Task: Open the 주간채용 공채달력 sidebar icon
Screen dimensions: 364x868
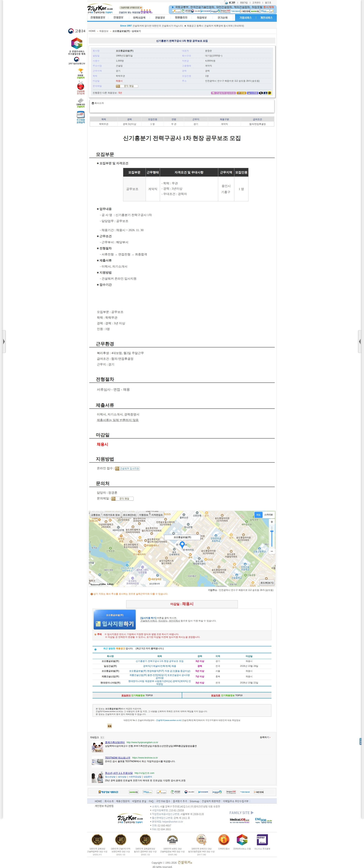Action: [80, 117]
